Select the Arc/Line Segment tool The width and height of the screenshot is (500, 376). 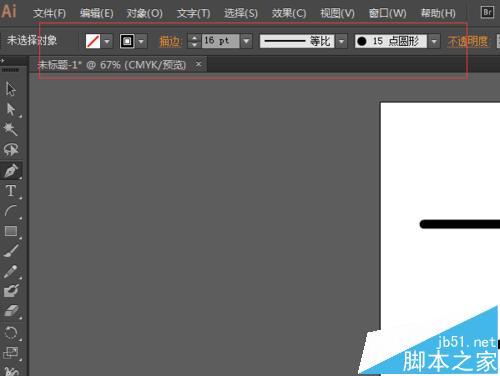coord(11,211)
